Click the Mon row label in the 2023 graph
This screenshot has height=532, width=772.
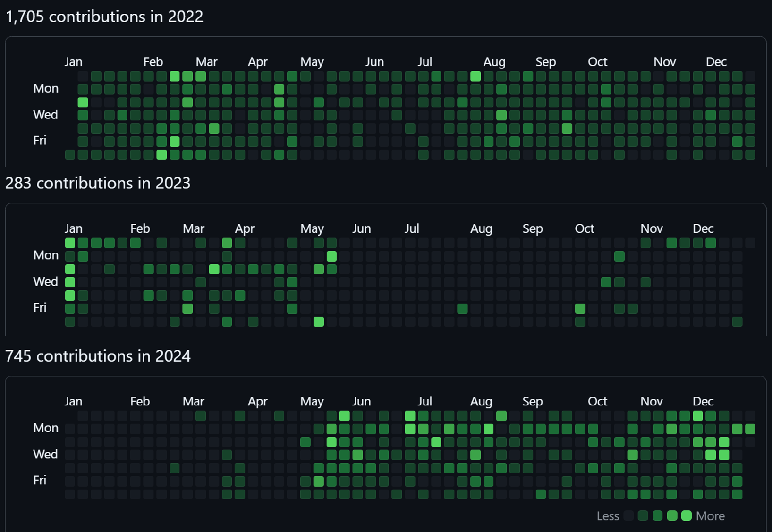pyautogui.click(x=46, y=255)
